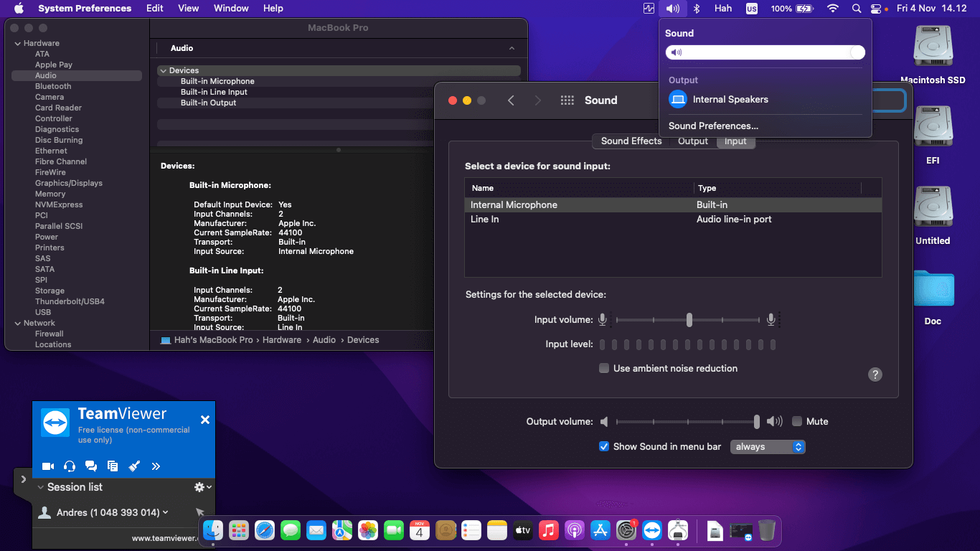Collapse the TeamViewer Session list
The height and width of the screenshot is (551, 980).
tap(41, 487)
